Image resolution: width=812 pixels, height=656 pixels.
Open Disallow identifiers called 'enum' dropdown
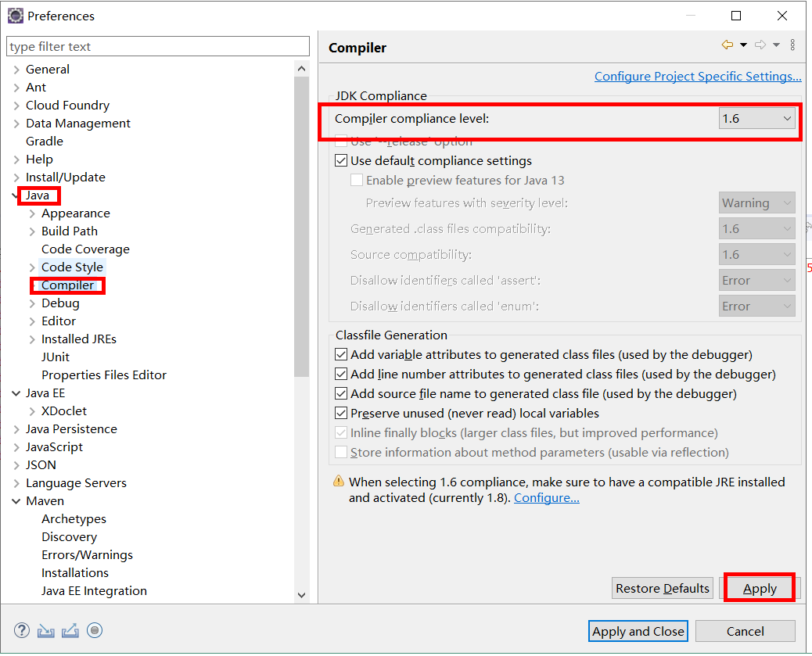[756, 306]
